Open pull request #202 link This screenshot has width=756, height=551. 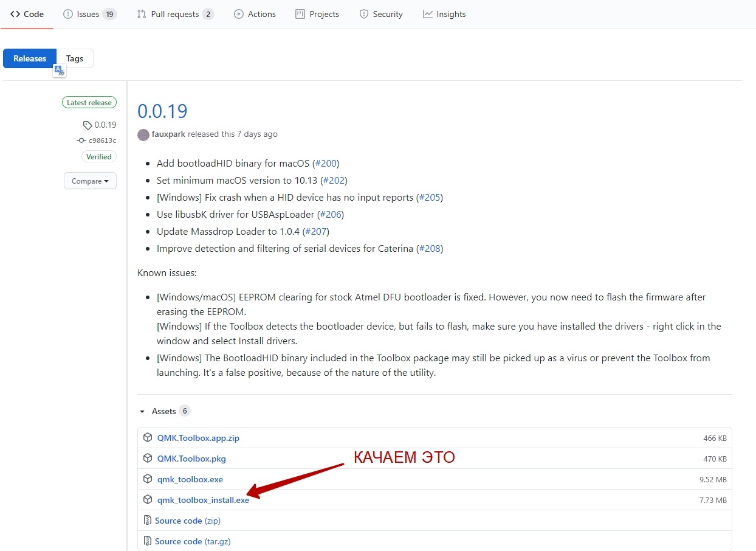(334, 181)
